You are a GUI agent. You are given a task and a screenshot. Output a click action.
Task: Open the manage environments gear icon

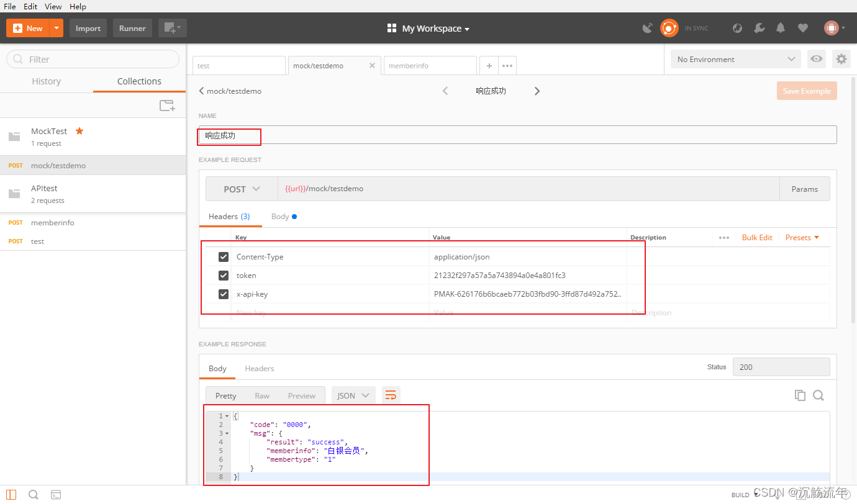841,59
